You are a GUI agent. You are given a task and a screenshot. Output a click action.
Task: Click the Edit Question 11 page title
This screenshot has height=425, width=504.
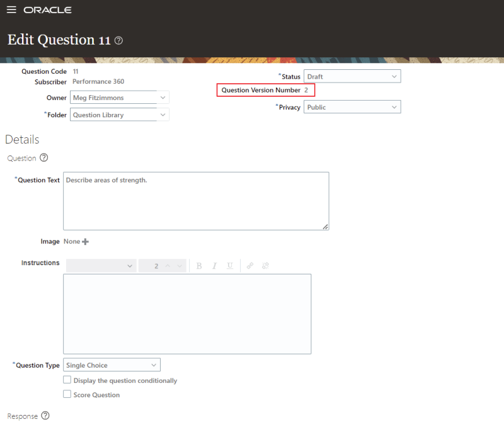click(59, 40)
